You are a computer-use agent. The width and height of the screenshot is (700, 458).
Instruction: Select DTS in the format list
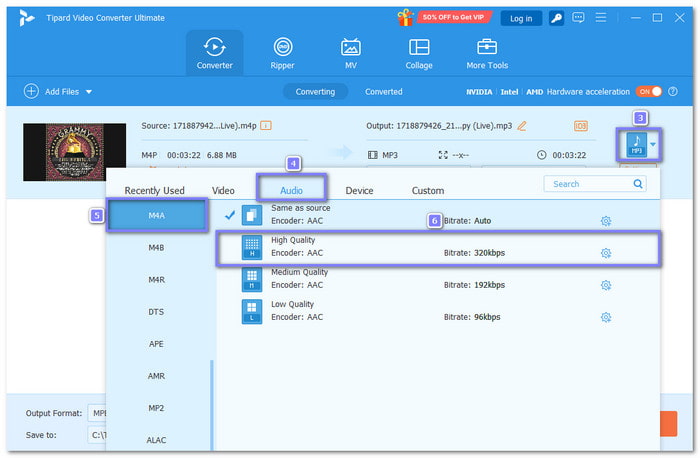pos(156,312)
